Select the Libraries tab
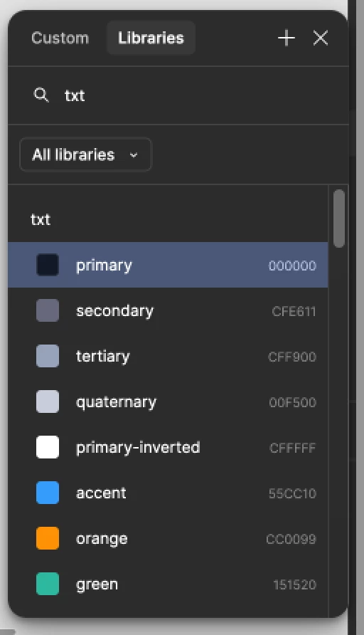 pos(151,38)
